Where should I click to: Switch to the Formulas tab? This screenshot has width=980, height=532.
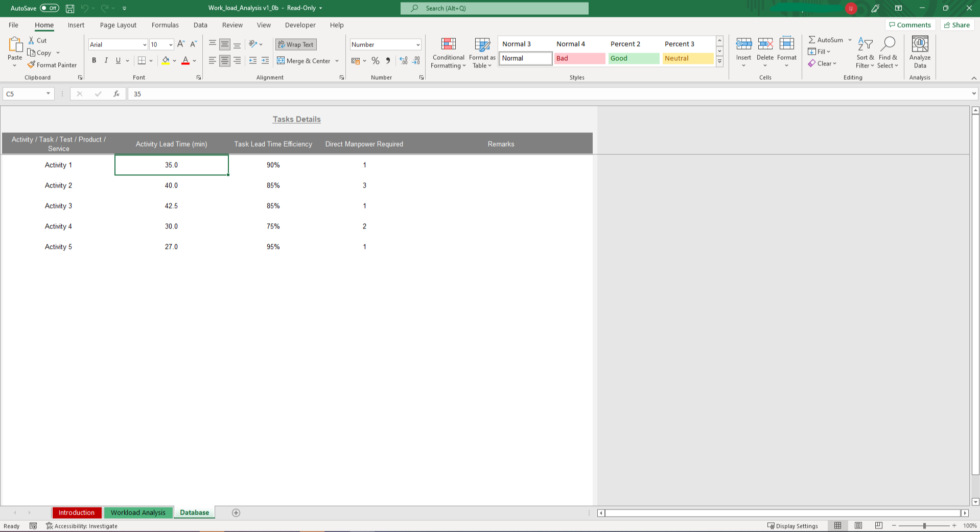pyautogui.click(x=165, y=25)
